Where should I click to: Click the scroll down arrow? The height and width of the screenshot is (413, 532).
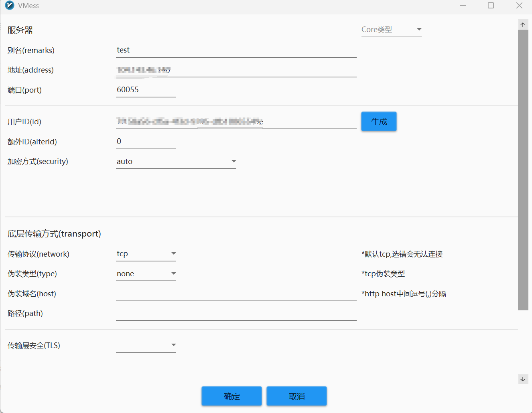tap(523, 379)
